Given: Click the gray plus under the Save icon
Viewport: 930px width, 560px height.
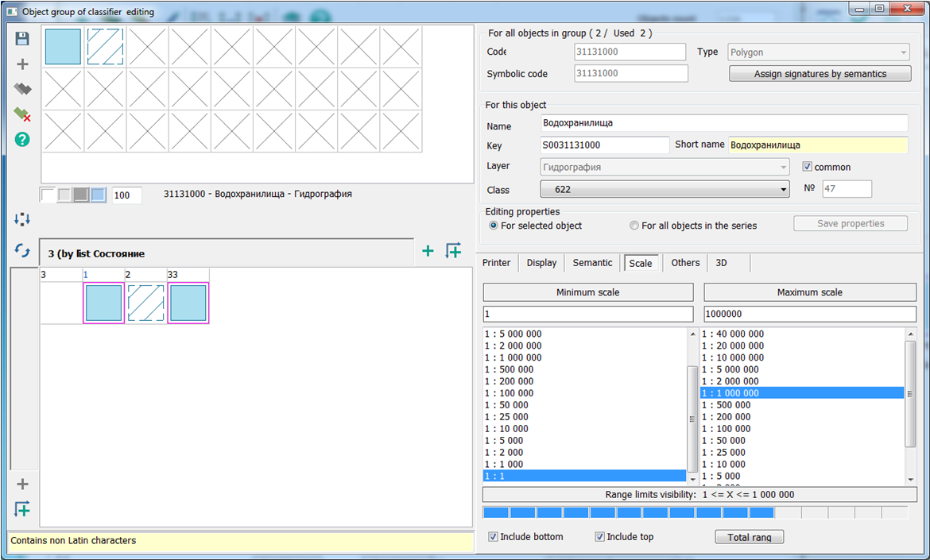Looking at the screenshot, I should point(22,64).
